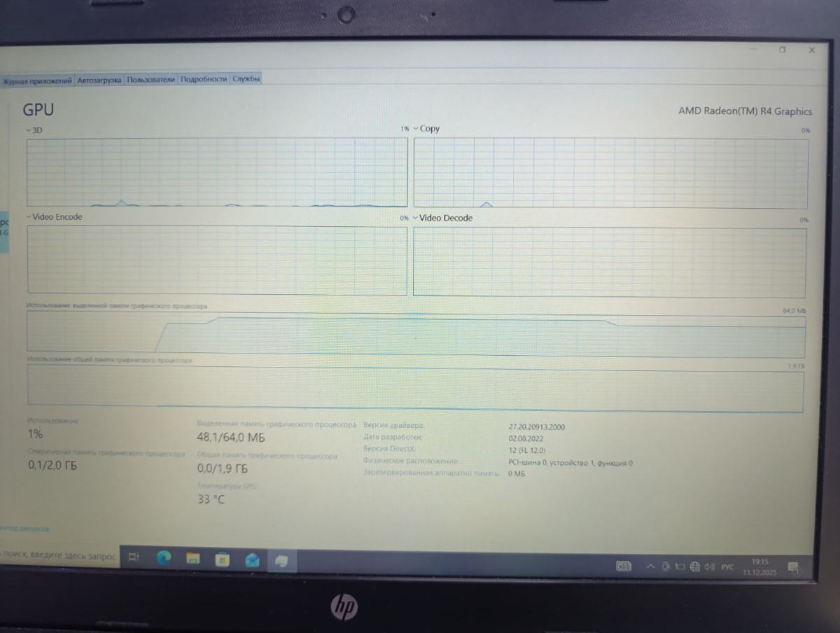Open File Explorer from the taskbar

[192, 559]
